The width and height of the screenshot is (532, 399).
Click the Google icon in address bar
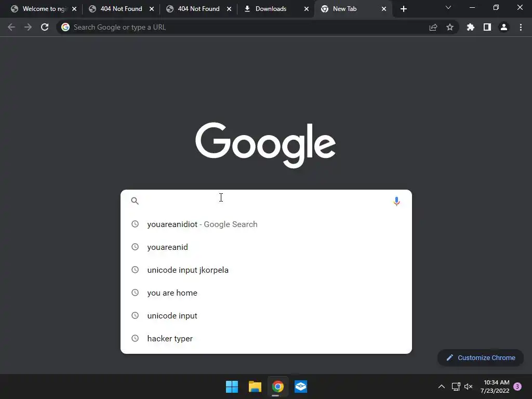click(x=65, y=27)
